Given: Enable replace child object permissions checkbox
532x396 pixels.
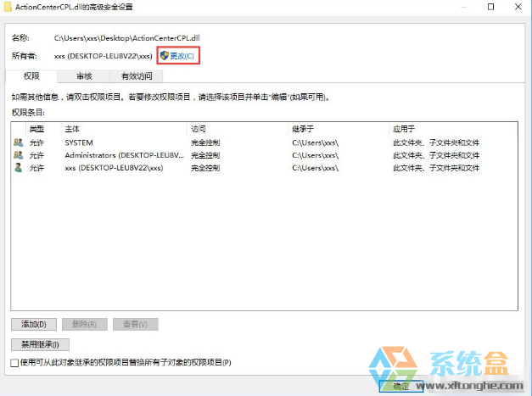Looking at the screenshot, I should [x=14, y=363].
